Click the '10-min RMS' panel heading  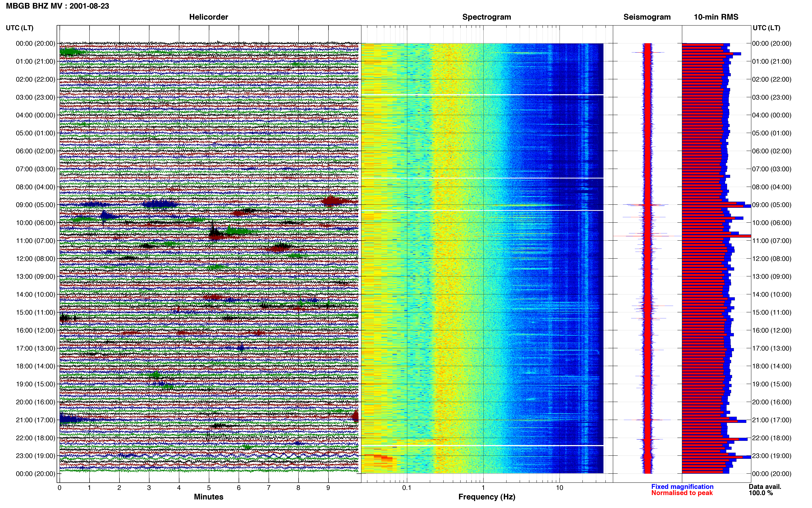click(716, 17)
